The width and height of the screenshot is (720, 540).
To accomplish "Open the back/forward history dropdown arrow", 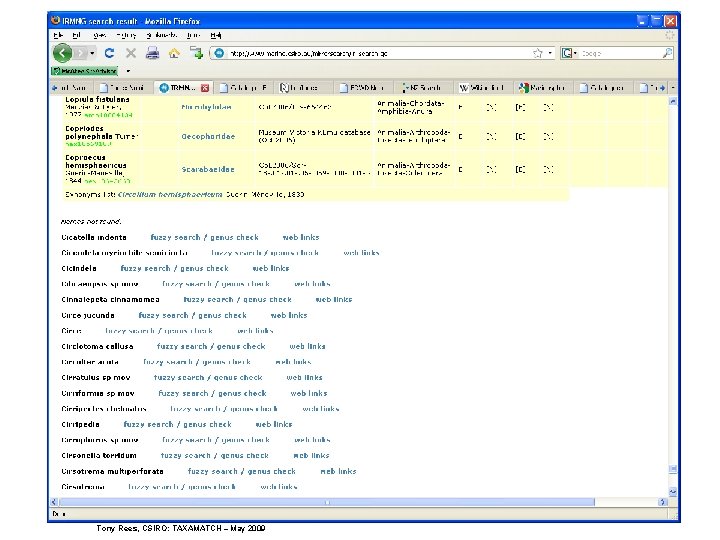I will [92, 53].
